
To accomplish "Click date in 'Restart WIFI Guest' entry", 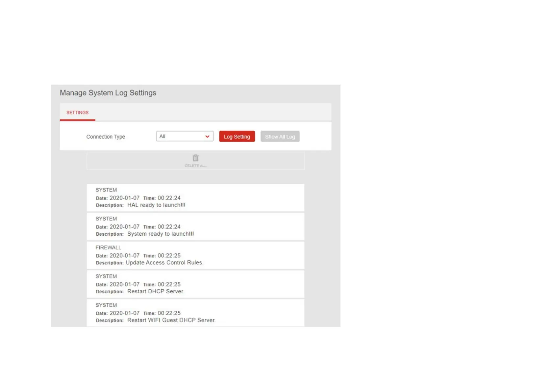I will click(124, 313).
